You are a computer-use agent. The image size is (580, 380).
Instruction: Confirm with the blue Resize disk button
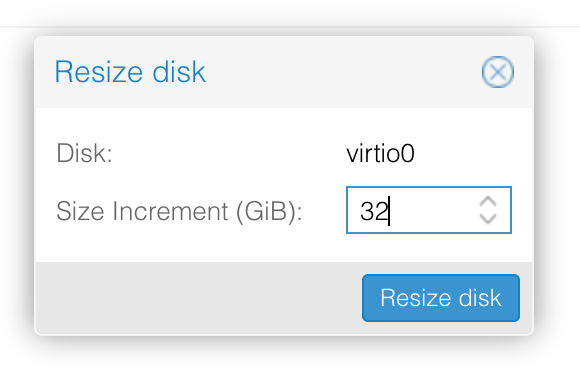tap(441, 298)
